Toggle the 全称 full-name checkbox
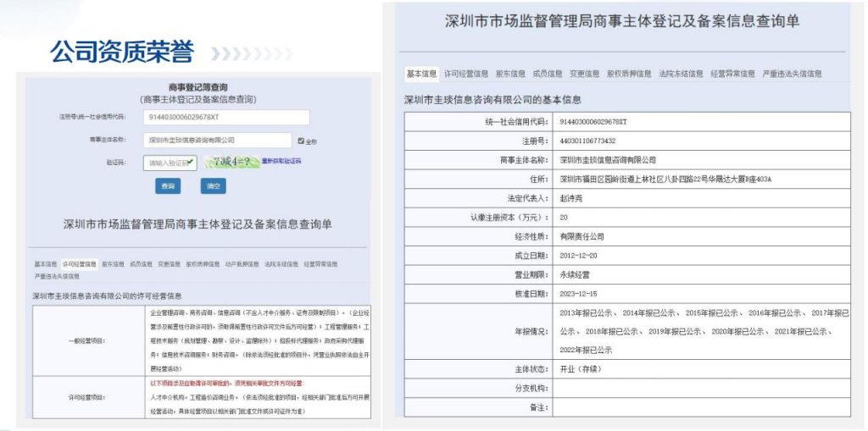The width and height of the screenshot is (868, 431). point(301,140)
